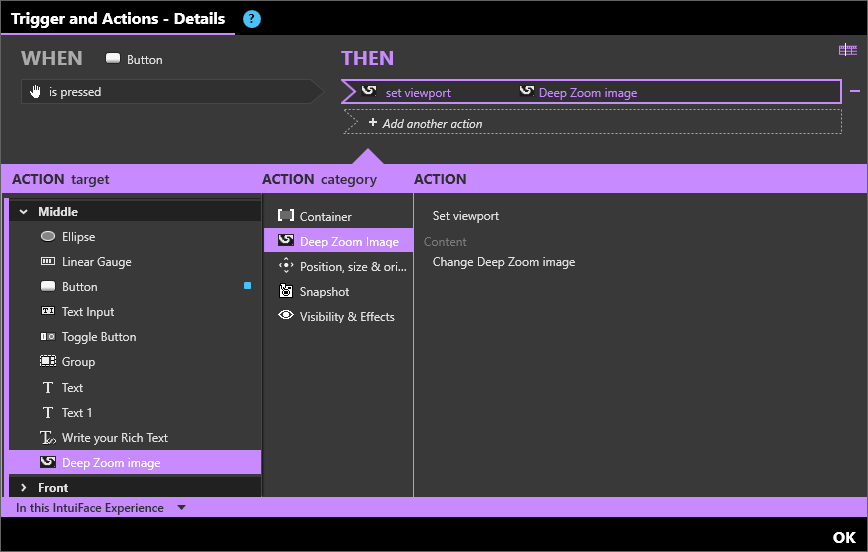Select Toggle Button as action target
Screen dimensions: 868x552
point(135,336)
